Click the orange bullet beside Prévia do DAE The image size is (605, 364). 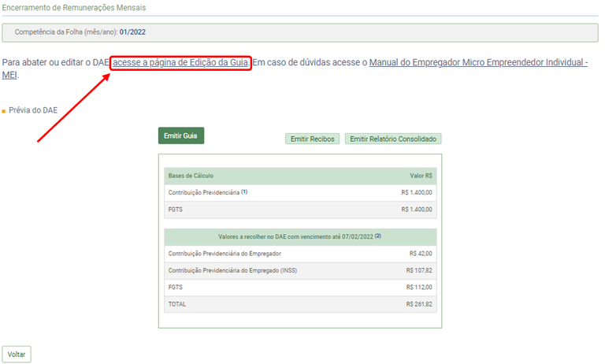point(4,111)
